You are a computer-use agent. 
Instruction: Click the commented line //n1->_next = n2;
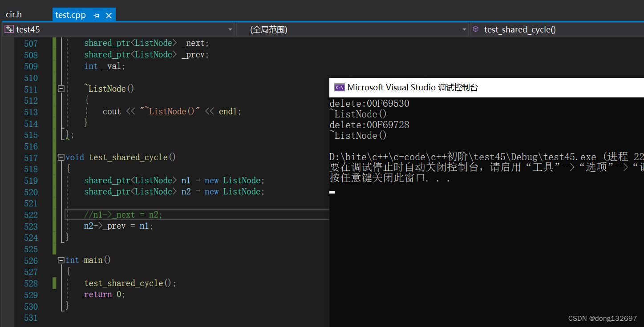(x=123, y=215)
